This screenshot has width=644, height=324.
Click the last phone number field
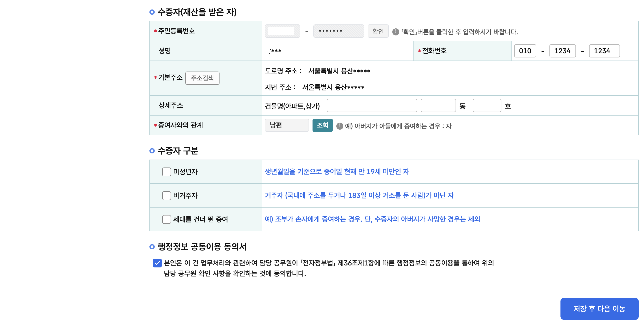pyautogui.click(x=604, y=51)
